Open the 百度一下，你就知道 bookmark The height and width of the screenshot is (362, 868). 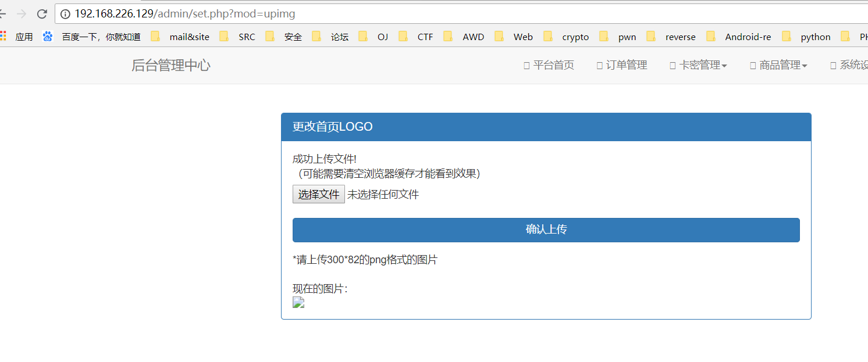click(x=92, y=37)
